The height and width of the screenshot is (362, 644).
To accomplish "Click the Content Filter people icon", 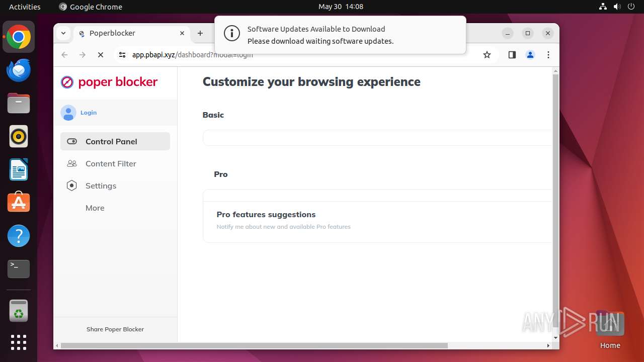I will [x=72, y=163].
